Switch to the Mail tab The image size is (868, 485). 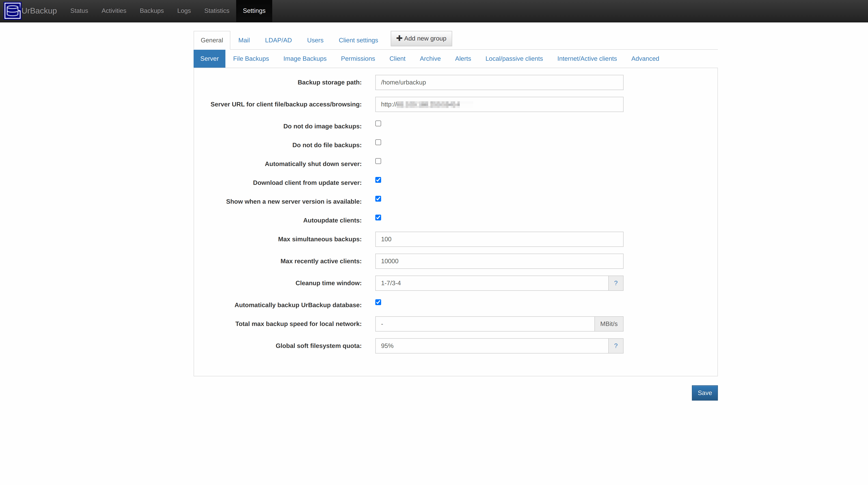click(x=244, y=40)
